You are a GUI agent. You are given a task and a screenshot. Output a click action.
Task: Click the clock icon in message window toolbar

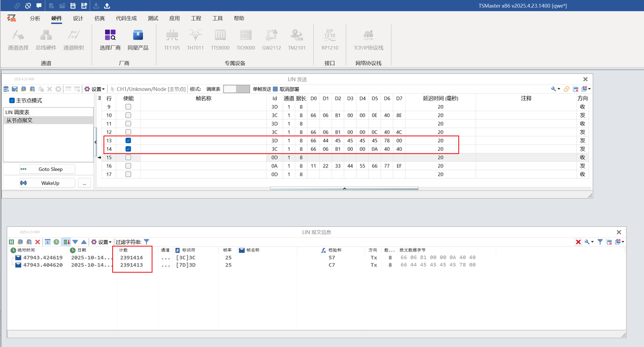[x=55, y=241]
